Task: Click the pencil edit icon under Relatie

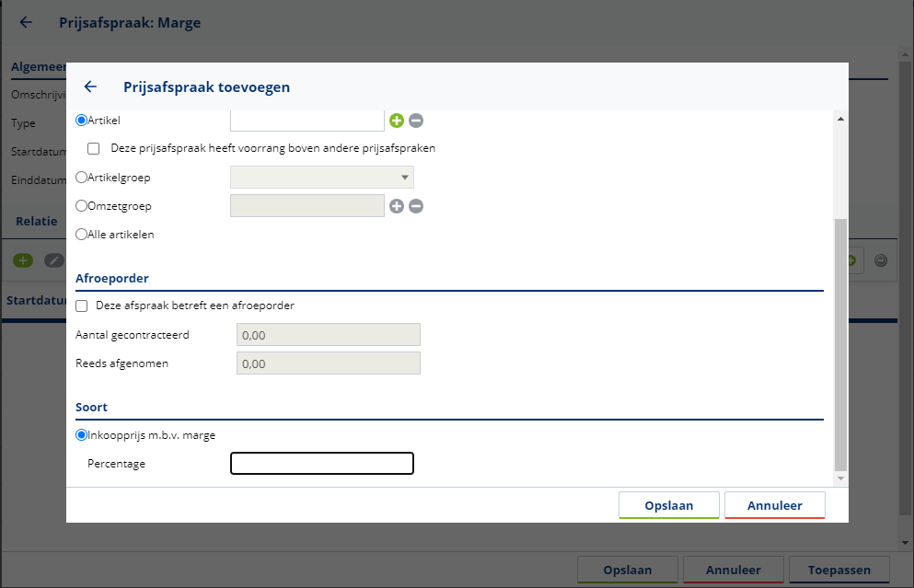Action: point(53,260)
